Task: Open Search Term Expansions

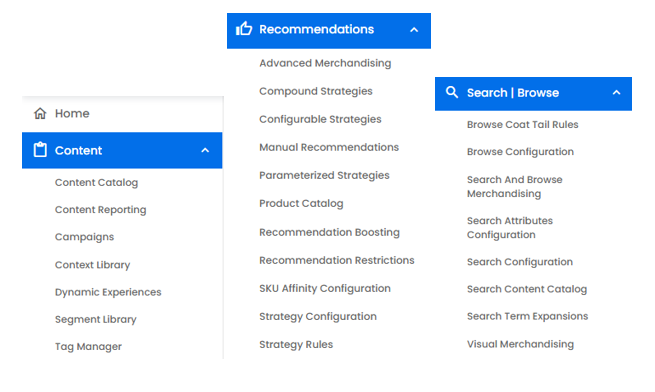Action: click(528, 316)
